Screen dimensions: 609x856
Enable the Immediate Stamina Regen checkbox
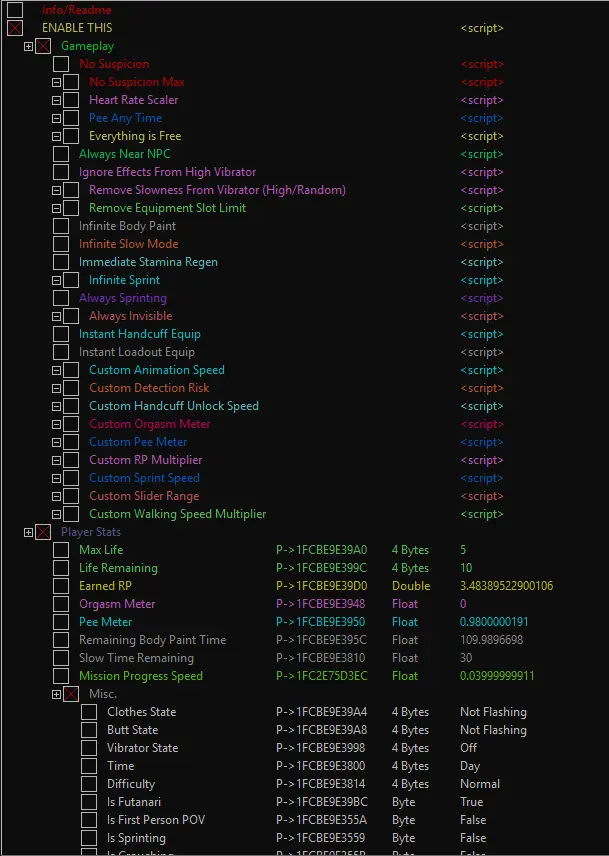tap(61, 262)
